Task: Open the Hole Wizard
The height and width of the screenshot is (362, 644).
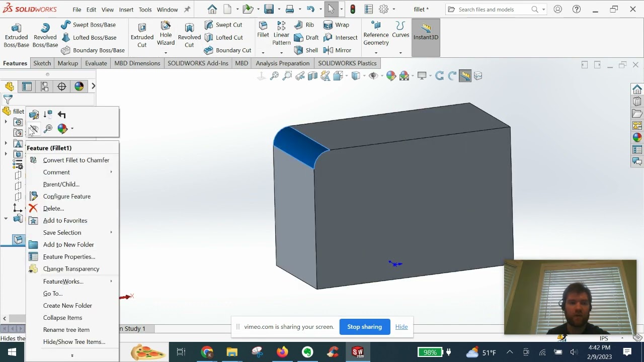Action: point(166,33)
